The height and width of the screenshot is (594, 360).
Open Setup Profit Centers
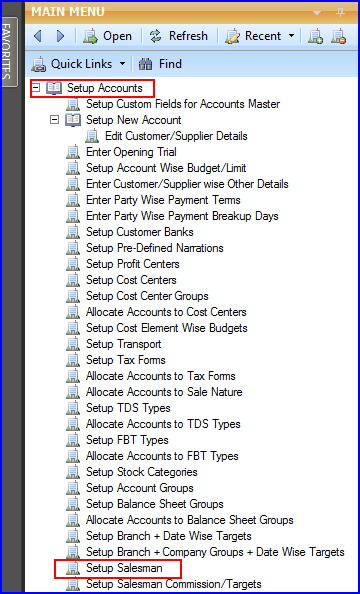133,264
